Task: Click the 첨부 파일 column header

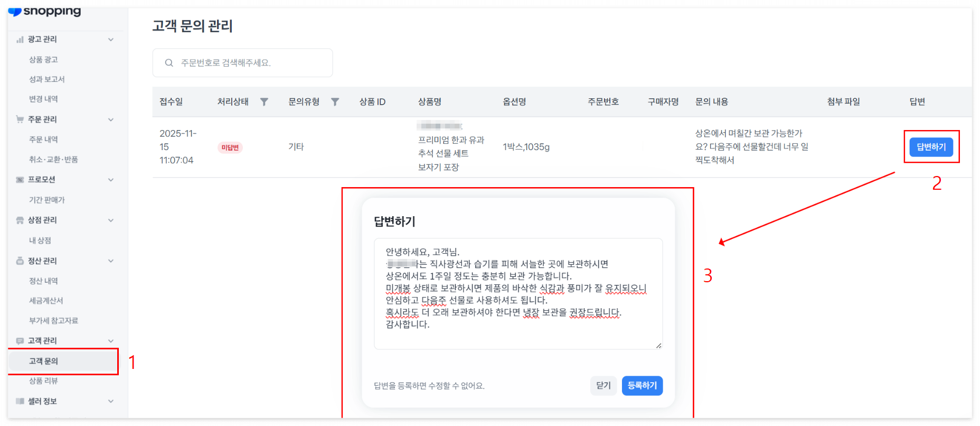Action: coord(843,102)
